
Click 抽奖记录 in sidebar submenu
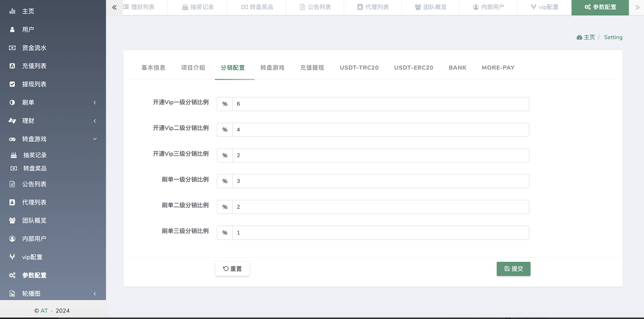click(35, 155)
